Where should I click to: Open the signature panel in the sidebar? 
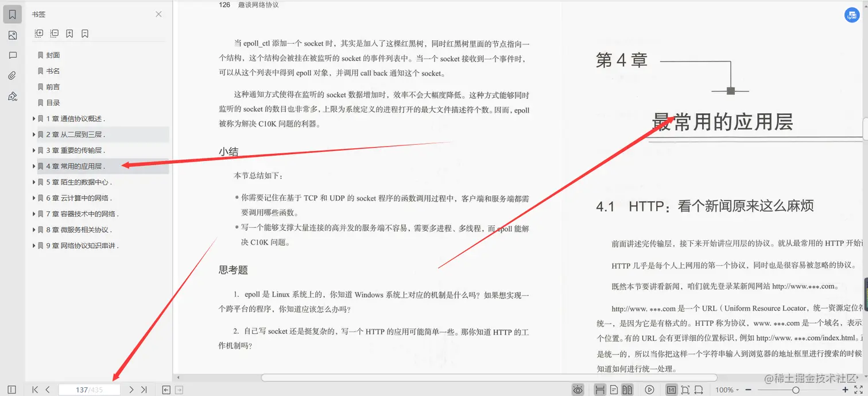pyautogui.click(x=13, y=97)
